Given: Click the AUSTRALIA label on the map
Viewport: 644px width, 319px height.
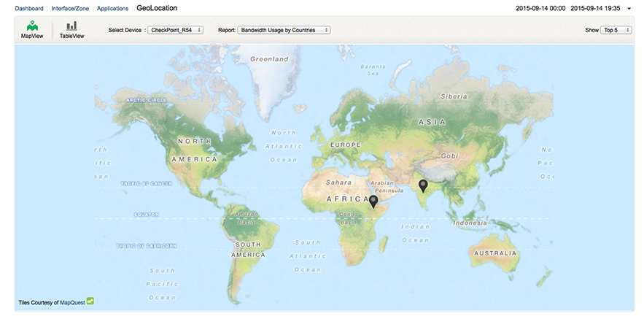Looking at the screenshot, I should [x=495, y=253].
